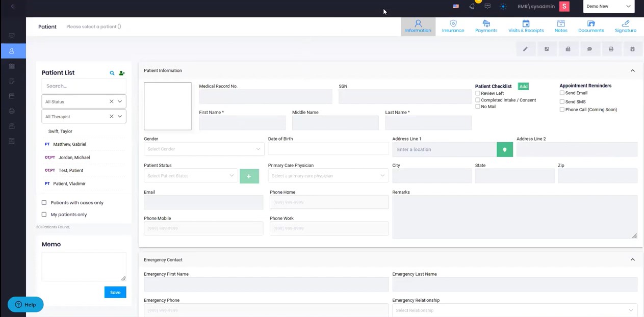
Task: Expand the Patient Status dropdown
Action: click(190, 175)
